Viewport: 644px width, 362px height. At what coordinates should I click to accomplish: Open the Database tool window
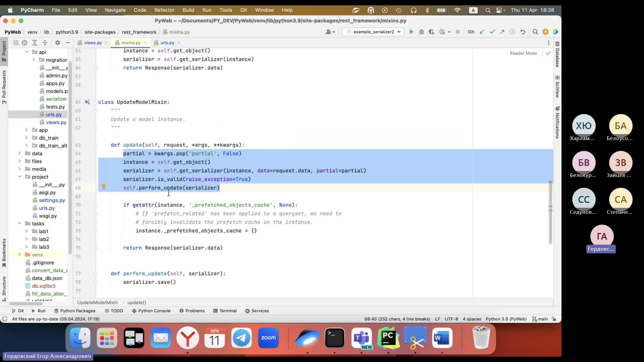(x=557, y=54)
